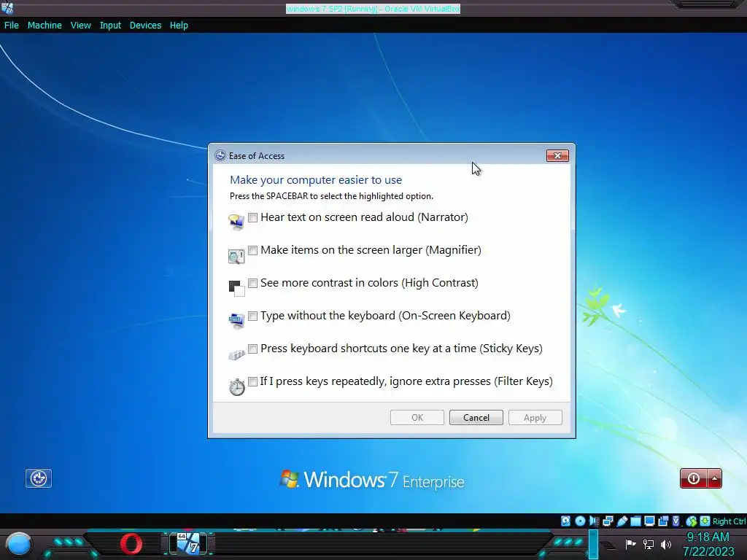Select the Windows 7 VirtualBox taskbar item

(190, 544)
